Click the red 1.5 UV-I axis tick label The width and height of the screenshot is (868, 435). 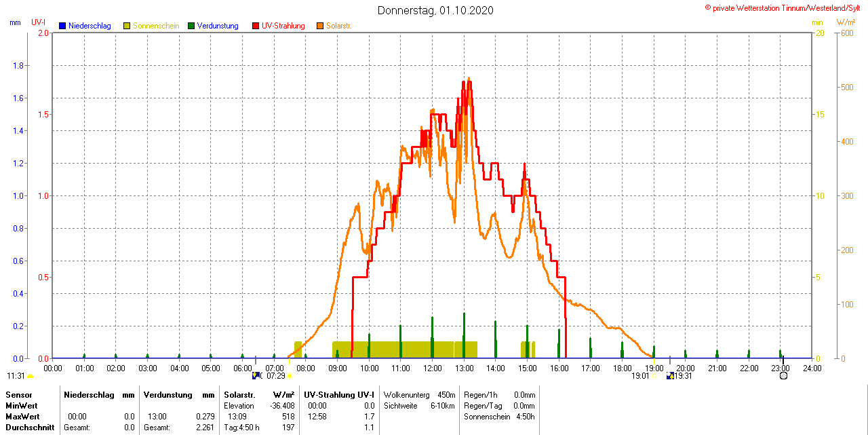[43, 115]
